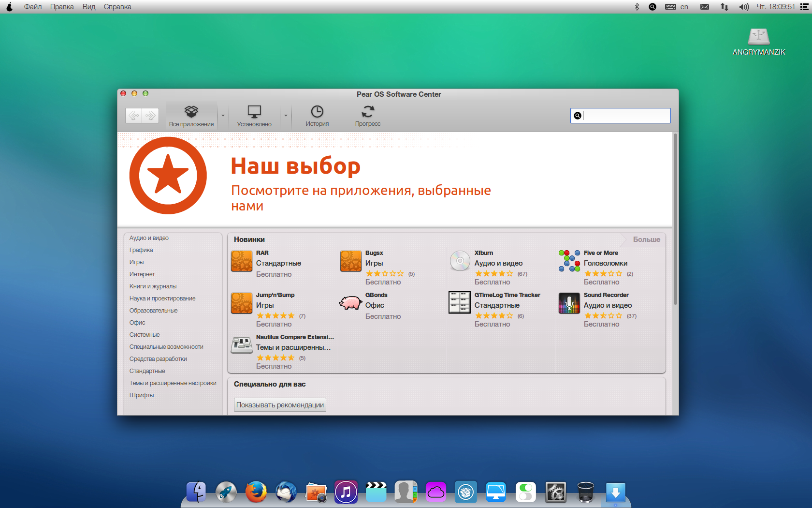The height and width of the screenshot is (508, 812).
Task: Open the purple cloud app in dock
Action: (x=436, y=493)
